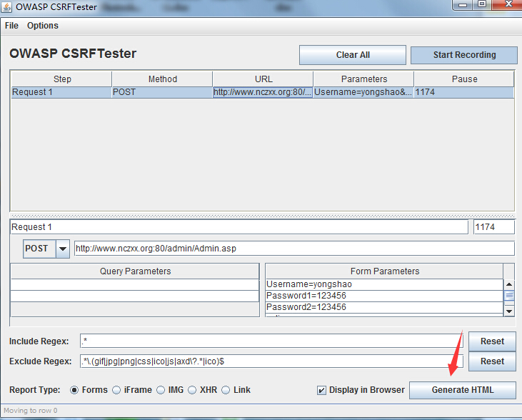Viewport: 522px width, 420px height.
Task: Click the Pause column header
Action: (464, 79)
